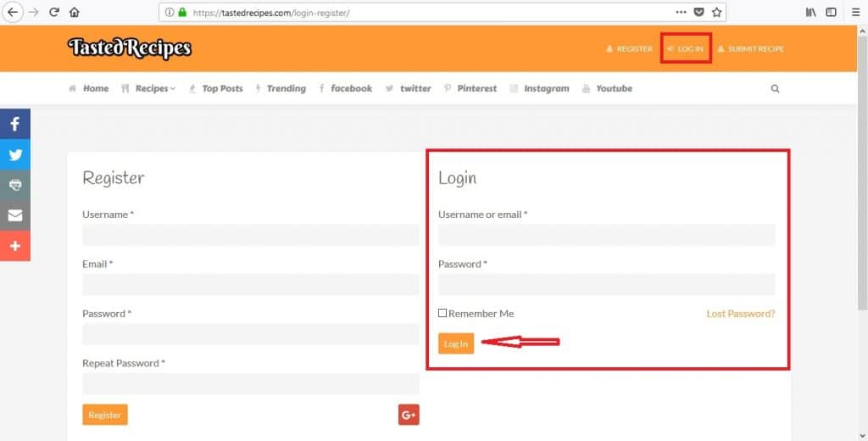Click the browser Forward arrow
The width and height of the screenshot is (868, 441).
coord(33,12)
